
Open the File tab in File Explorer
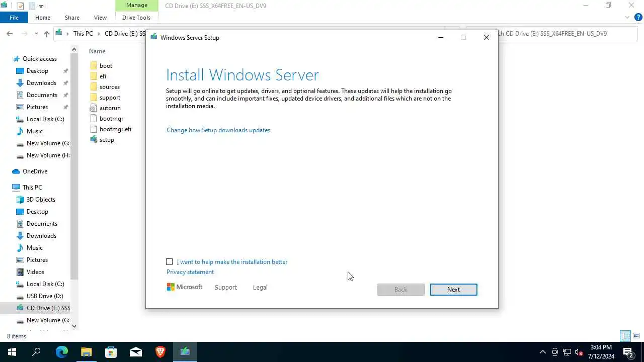click(14, 18)
